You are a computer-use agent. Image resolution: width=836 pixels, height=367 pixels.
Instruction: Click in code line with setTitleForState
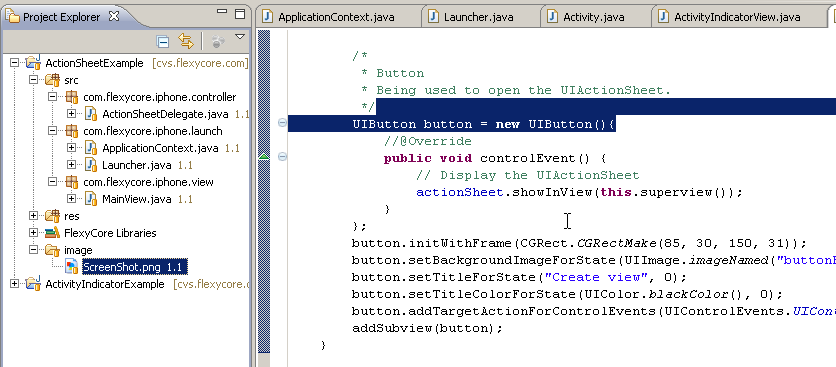(x=520, y=278)
